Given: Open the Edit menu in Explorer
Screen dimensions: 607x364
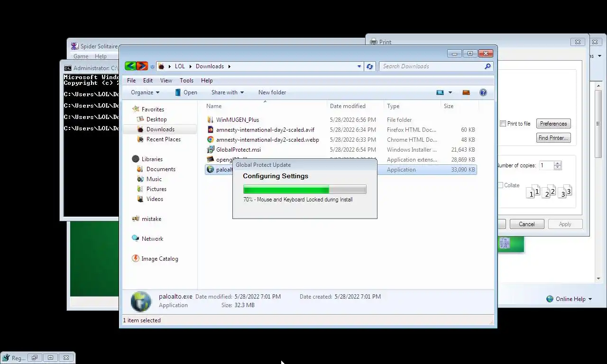Looking at the screenshot, I should pos(148,81).
